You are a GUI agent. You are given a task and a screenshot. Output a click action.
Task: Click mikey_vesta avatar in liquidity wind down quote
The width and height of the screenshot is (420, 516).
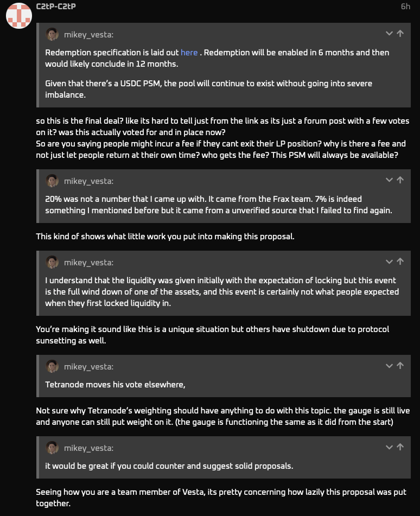[52, 263]
